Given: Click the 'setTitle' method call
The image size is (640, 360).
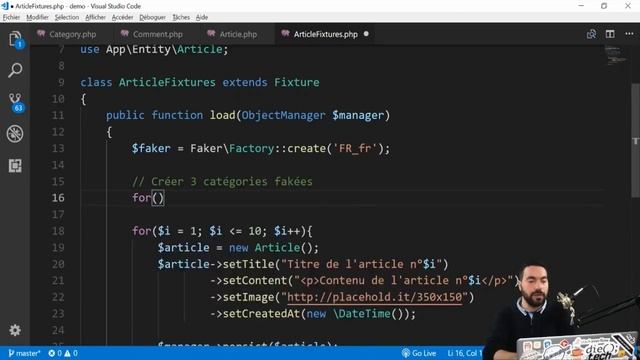Looking at the screenshot, I should (x=248, y=264).
